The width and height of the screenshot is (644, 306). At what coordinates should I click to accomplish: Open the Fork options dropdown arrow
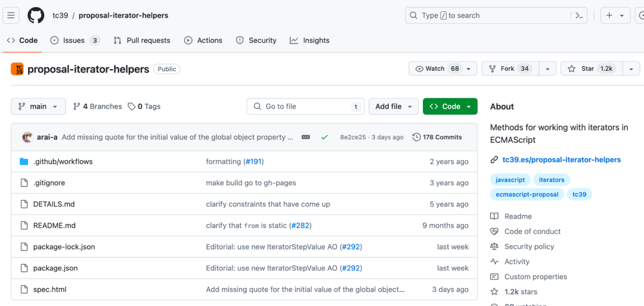[547, 69]
